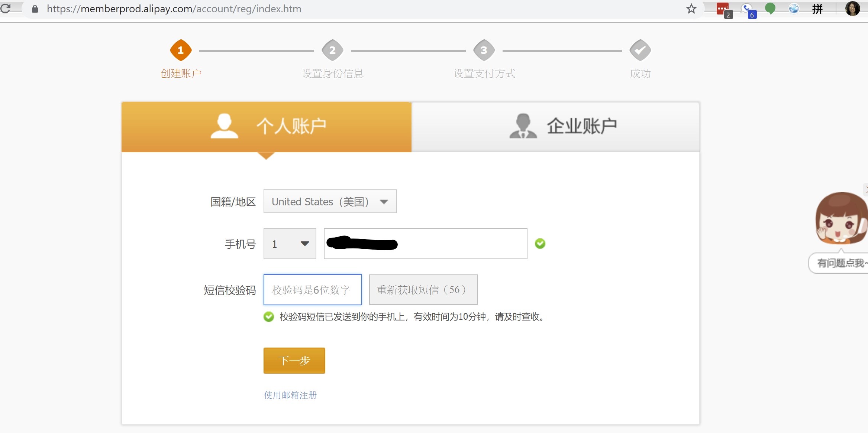
Task: Select step 3 设置支付方式 marker
Action: click(x=484, y=50)
